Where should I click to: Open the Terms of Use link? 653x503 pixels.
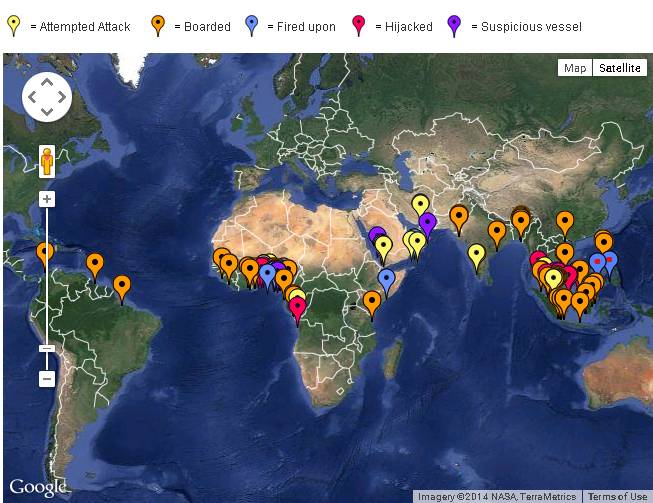coord(617,497)
